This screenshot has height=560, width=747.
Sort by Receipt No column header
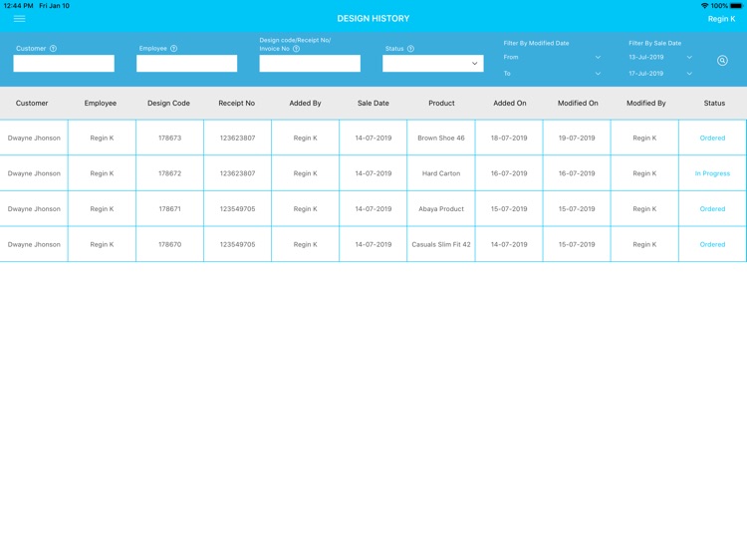click(237, 103)
